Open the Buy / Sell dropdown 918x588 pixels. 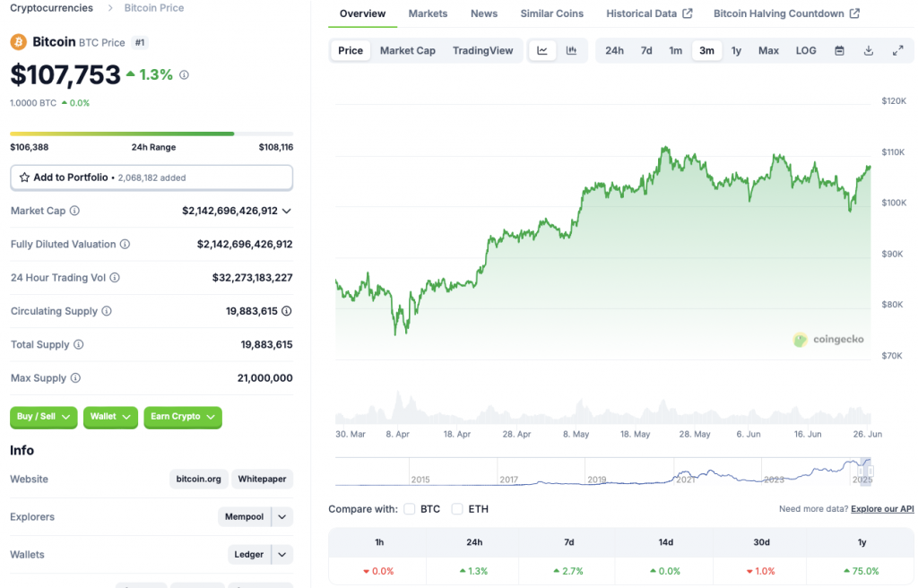click(43, 417)
